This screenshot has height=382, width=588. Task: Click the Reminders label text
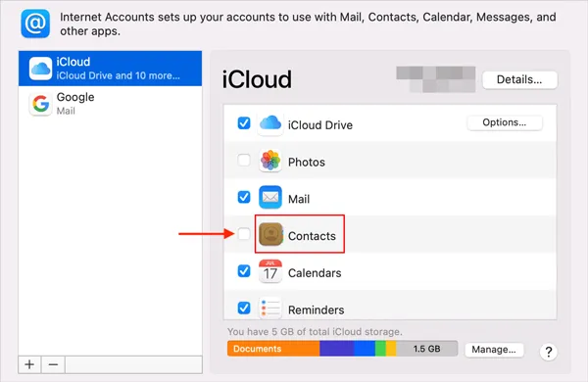tap(317, 310)
